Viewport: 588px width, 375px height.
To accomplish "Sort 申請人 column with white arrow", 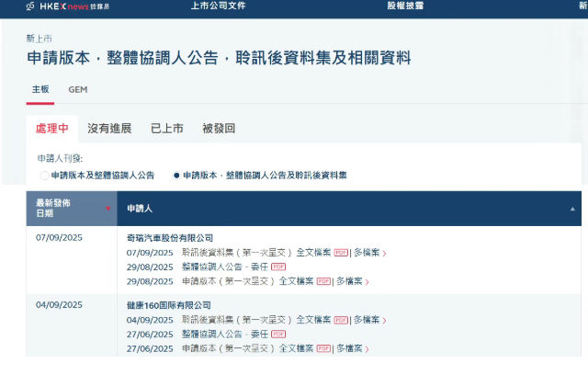I will coord(572,209).
